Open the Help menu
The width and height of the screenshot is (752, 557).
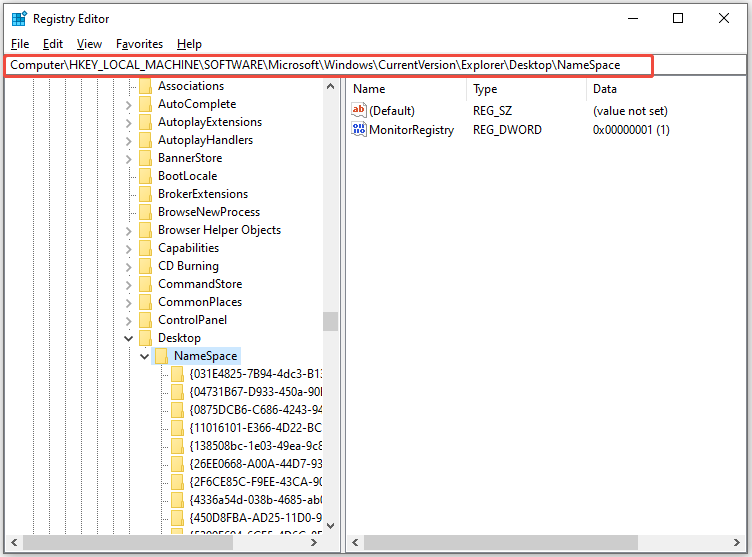click(189, 44)
